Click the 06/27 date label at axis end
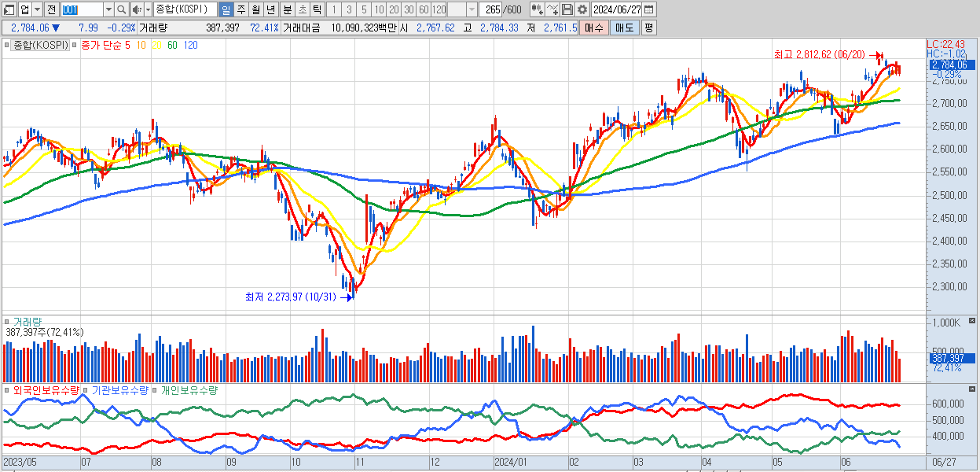This screenshot has height=472, width=980. pyautogui.click(x=945, y=463)
